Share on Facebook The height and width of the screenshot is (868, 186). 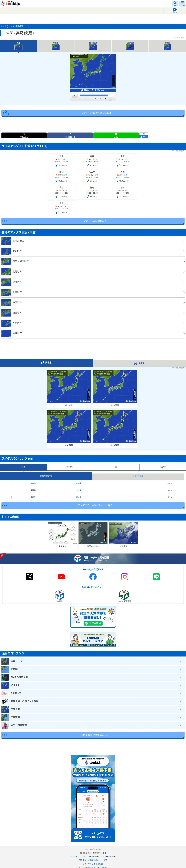[70, 135]
